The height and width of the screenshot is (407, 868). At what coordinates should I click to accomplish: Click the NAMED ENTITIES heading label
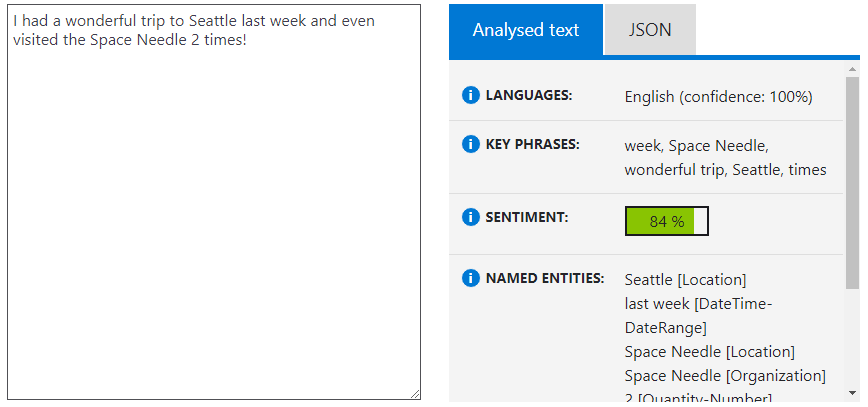pos(545,278)
